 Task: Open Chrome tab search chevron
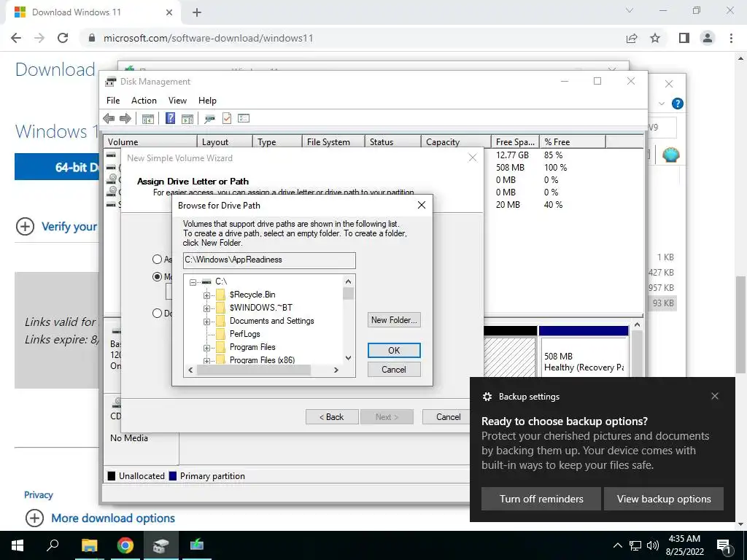630,10
